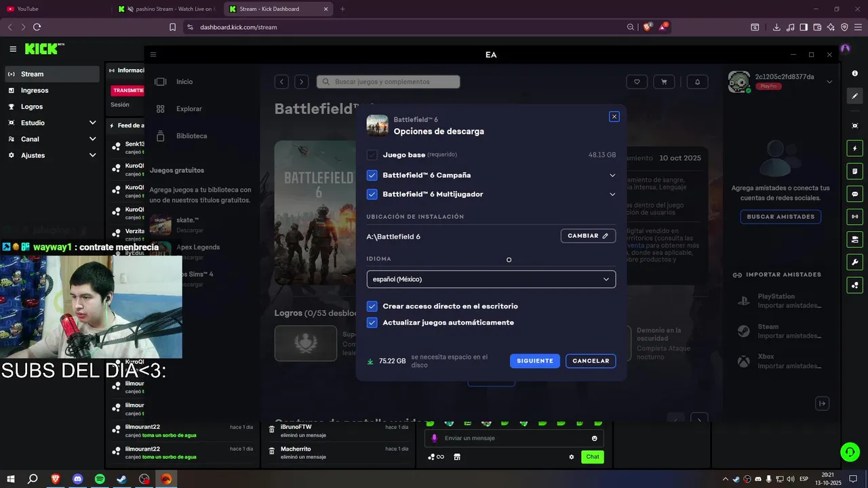Reload the browser page
Screen dimensions: 868x488
37,27
